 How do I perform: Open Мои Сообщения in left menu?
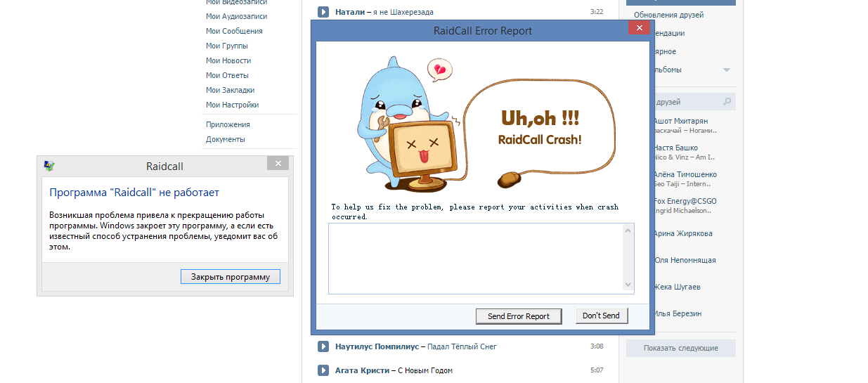[x=234, y=31]
